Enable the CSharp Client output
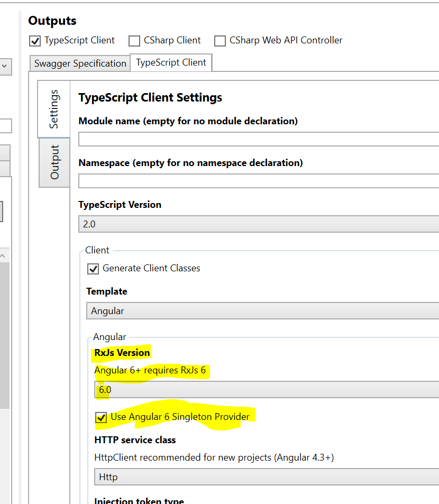Screen dimensions: 439x504 [134, 41]
